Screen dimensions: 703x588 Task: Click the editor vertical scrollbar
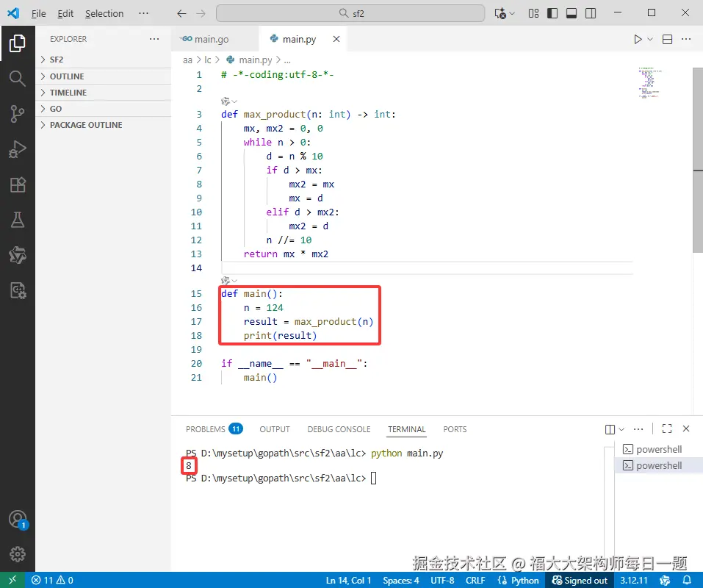(x=698, y=159)
